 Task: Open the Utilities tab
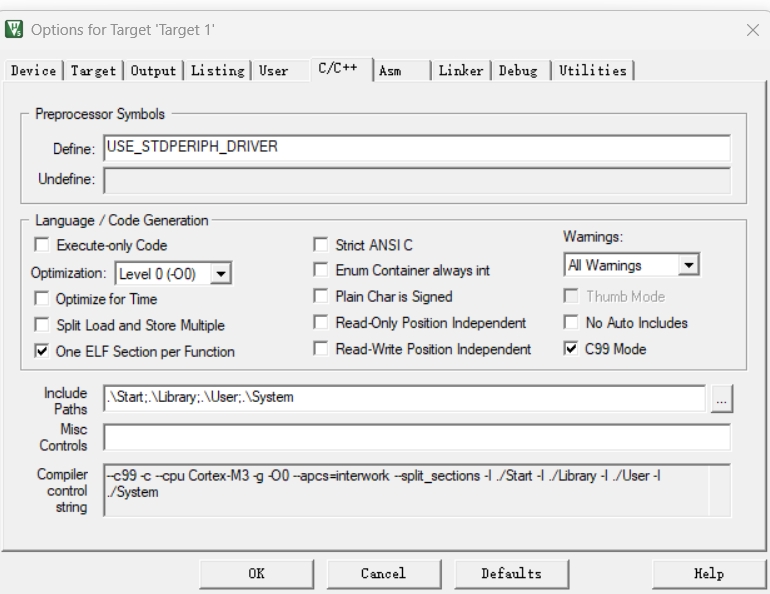click(593, 71)
